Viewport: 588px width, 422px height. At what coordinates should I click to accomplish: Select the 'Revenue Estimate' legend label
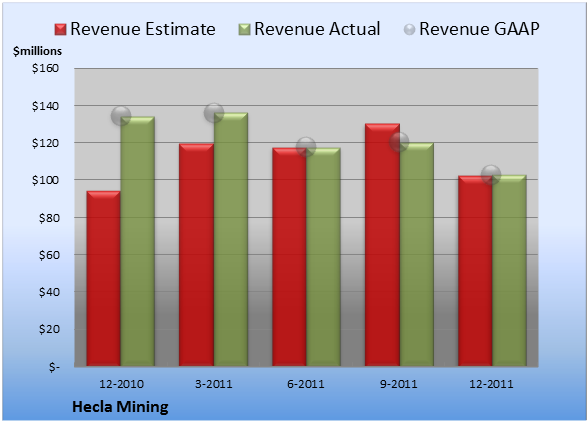pos(143,29)
